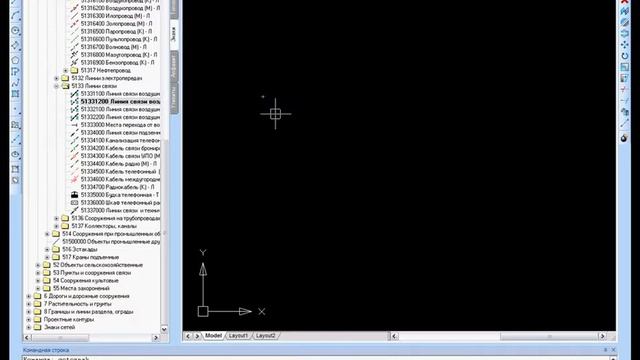Image resolution: width=640 pixels, height=360 pixels.
Task: Select the Move tool with four arrows
Action: 624,44
